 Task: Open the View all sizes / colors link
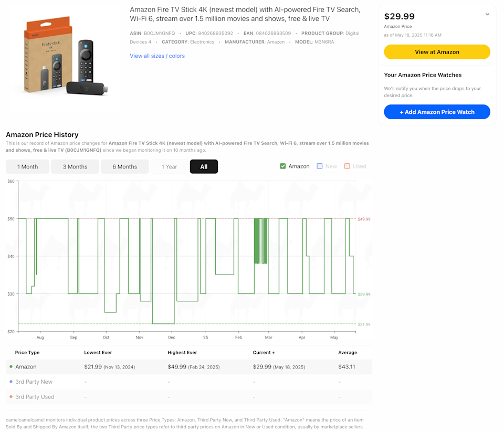(x=157, y=56)
